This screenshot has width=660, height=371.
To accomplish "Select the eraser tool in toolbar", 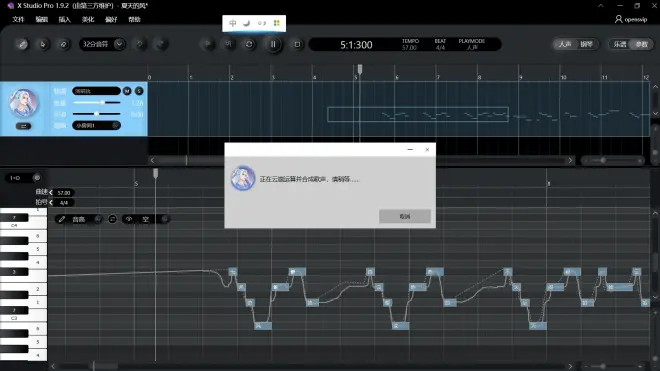I will (x=64, y=44).
